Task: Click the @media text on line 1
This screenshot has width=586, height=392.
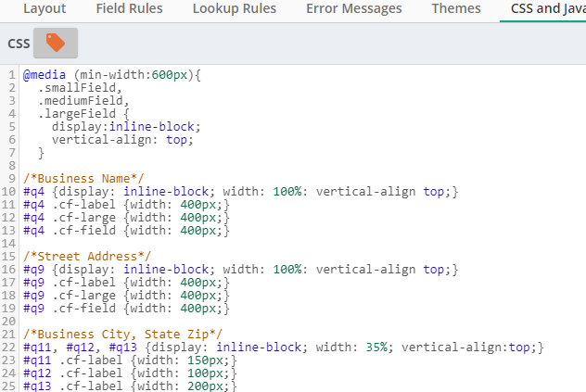Action: coord(45,75)
